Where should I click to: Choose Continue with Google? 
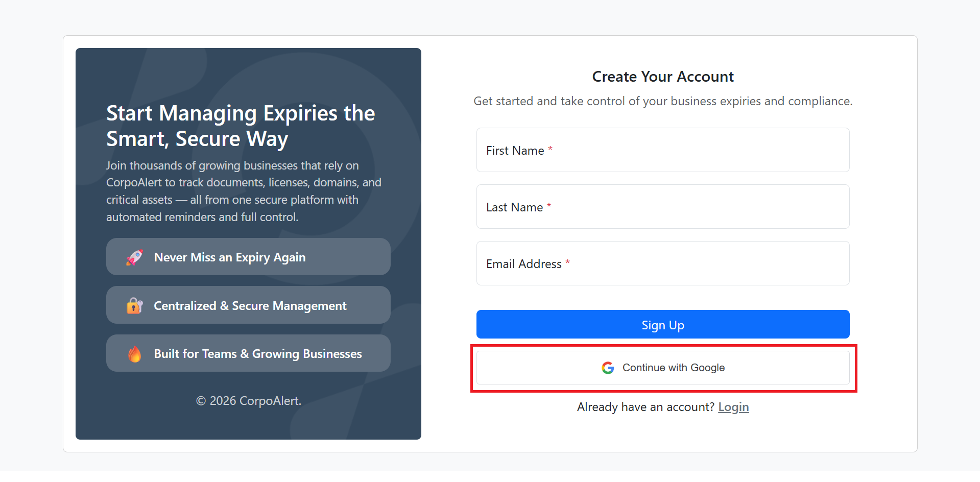click(x=662, y=367)
